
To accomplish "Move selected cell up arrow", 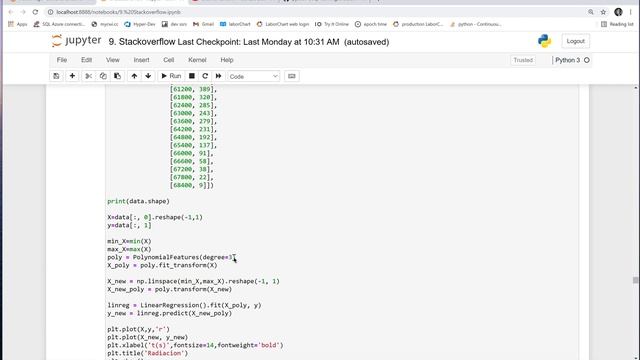I will [134, 76].
